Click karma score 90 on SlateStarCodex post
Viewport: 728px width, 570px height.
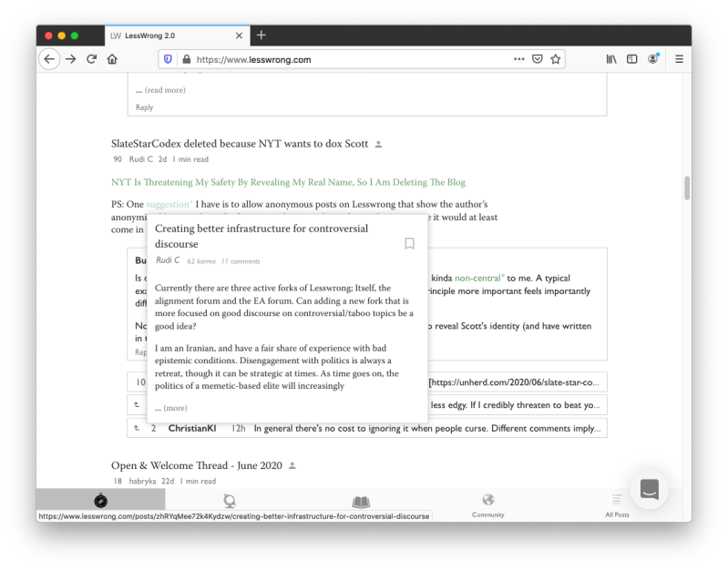click(x=118, y=159)
